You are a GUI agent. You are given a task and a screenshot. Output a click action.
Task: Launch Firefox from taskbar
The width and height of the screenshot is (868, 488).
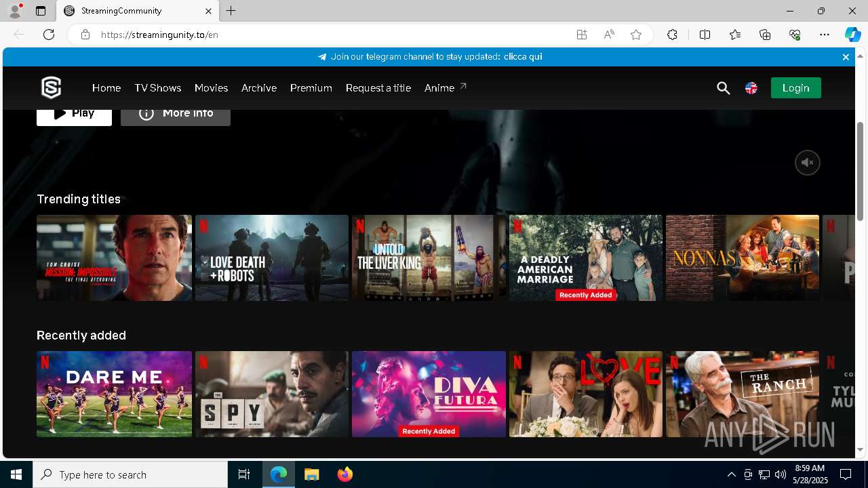click(x=345, y=474)
